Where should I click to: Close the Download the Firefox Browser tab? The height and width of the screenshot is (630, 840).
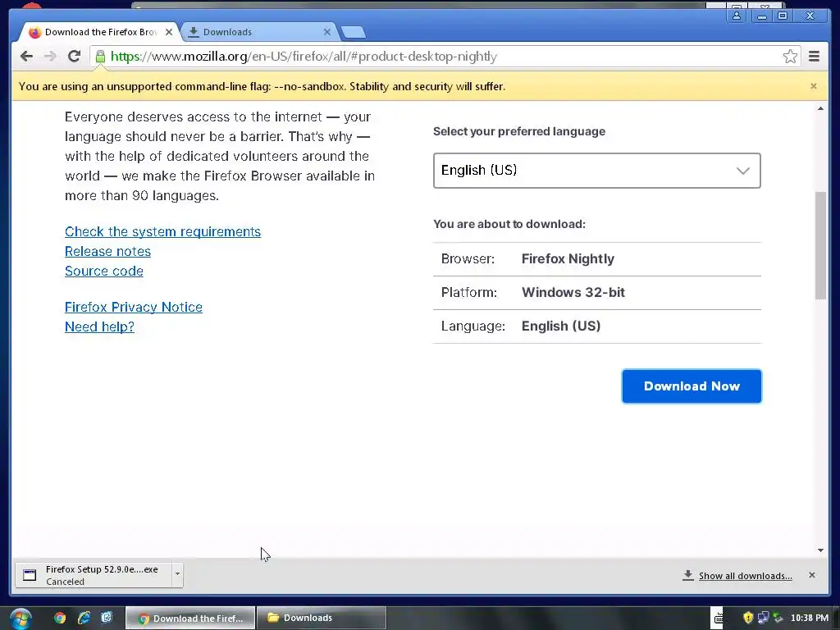tap(169, 32)
